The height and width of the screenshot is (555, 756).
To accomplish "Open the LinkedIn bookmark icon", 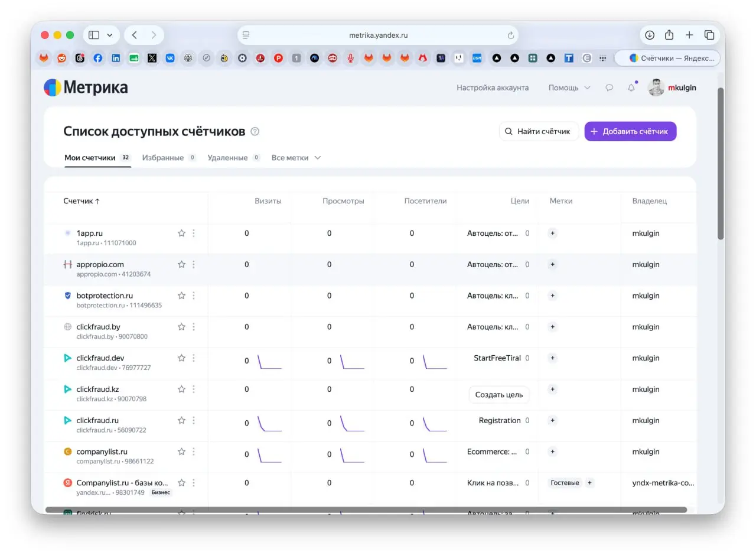I will 116,58.
